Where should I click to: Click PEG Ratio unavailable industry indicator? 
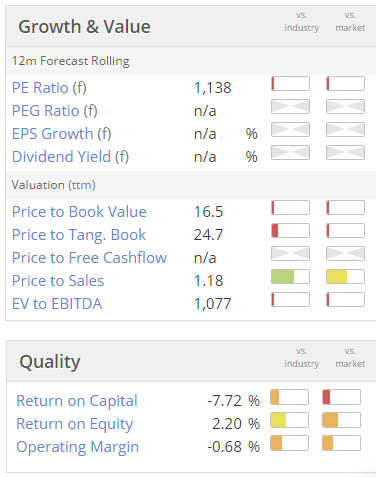click(290, 107)
